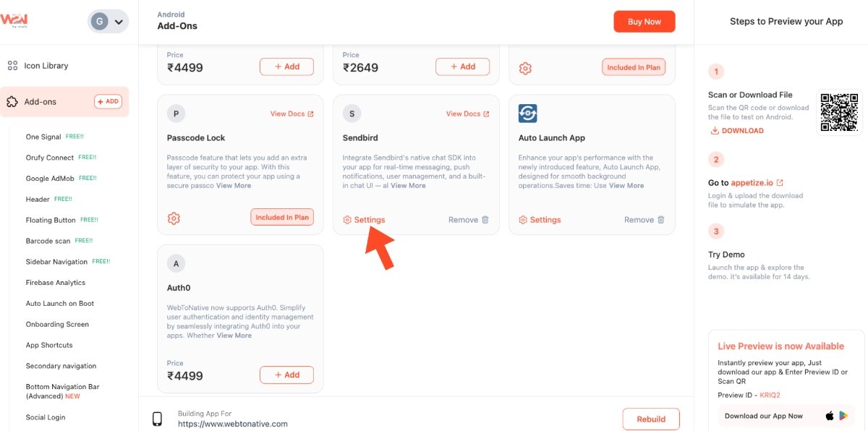868x431 pixels.
Task: Open One Signal add-on in sidebar
Action: click(43, 137)
